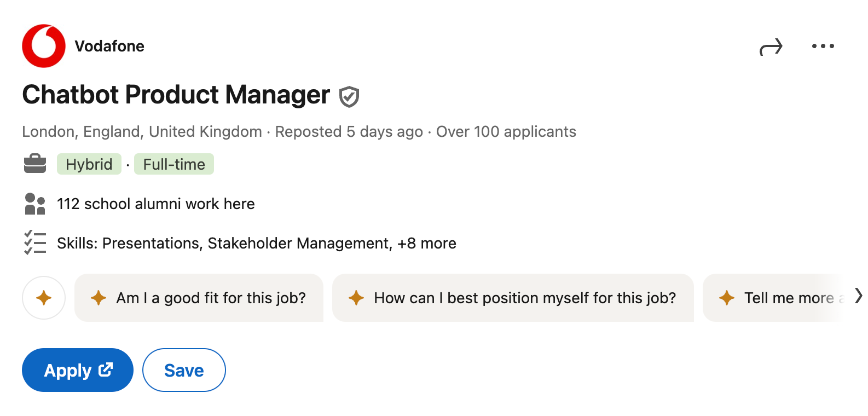
Task: Toggle Save for this job posting
Action: point(184,369)
